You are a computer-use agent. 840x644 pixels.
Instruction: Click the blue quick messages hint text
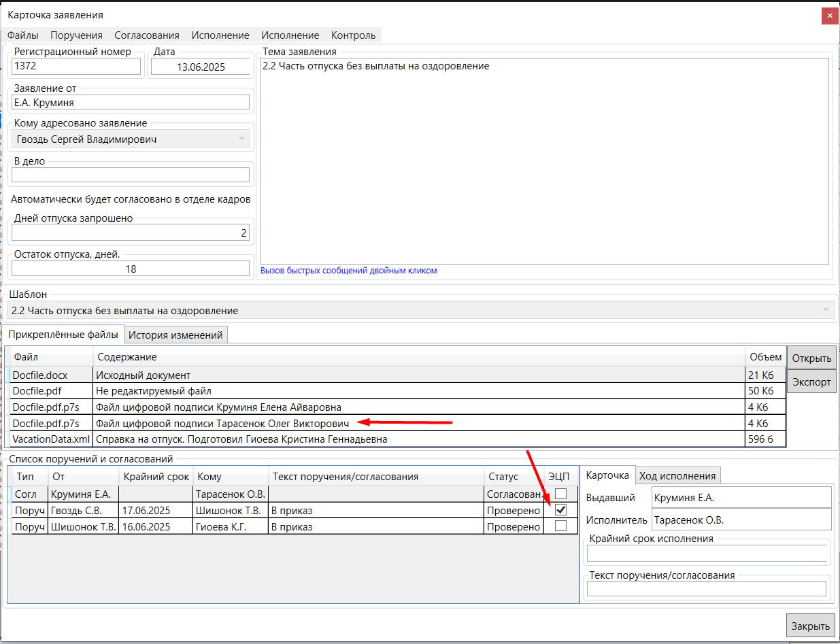click(348, 271)
